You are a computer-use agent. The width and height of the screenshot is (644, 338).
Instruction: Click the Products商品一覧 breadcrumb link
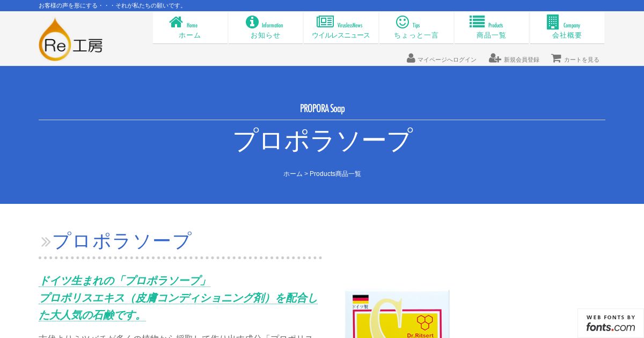[x=335, y=174]
